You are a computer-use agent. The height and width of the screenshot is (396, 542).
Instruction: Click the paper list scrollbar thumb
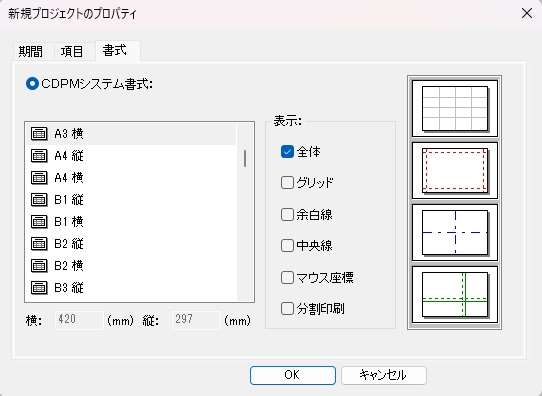point(245,159)
